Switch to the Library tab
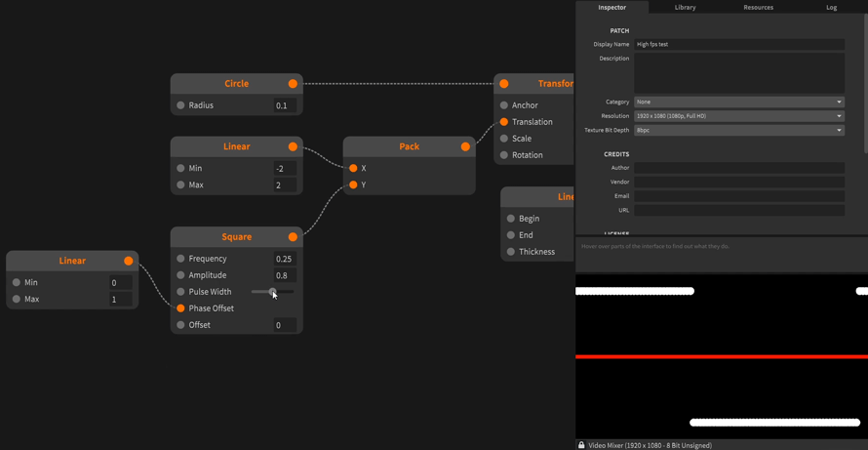Viewport: 868px width, 450px height. coord(686,7)
